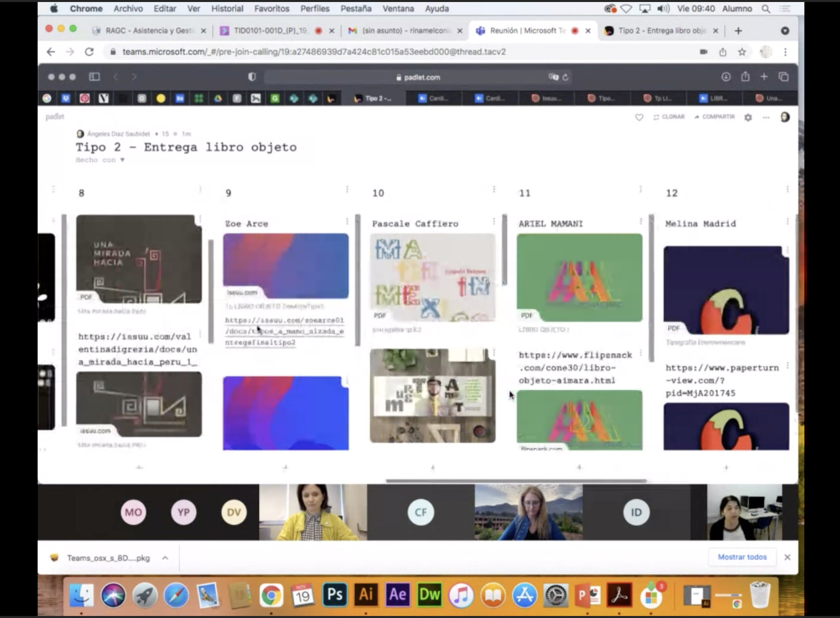Image resolution: width=840 pixels, height=618 pixels.
Task: Click the padlet heart like icon
Action: (x=639, y=117)
